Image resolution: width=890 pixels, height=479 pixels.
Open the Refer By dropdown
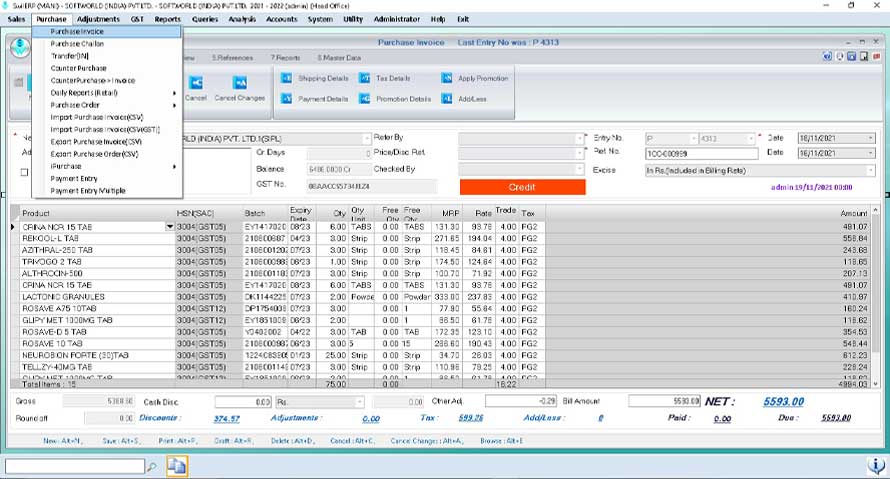tap(580, 137)
